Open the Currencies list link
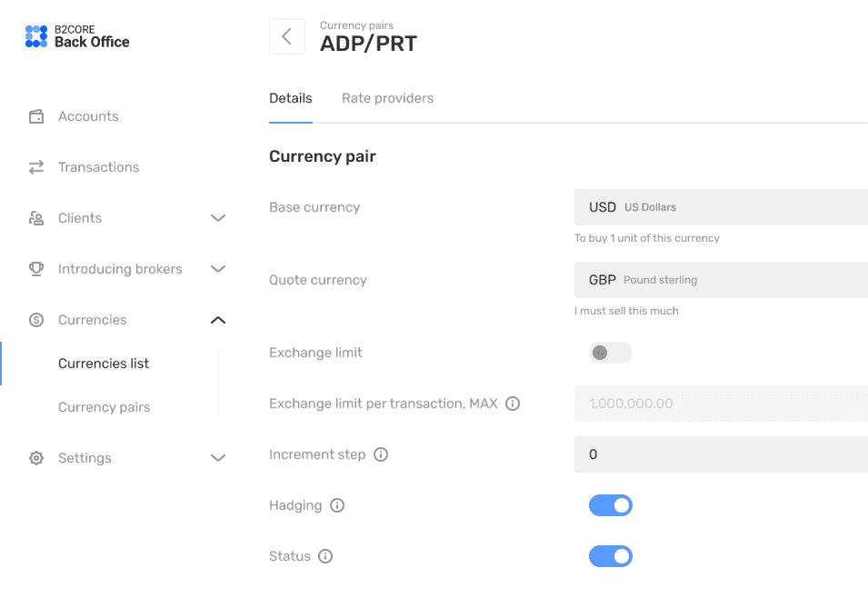The height and width of the screenshot is (608, 868). [104, 364]
